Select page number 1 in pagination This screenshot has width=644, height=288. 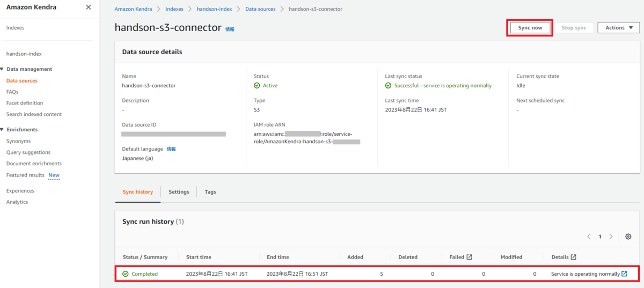point(600,237)
